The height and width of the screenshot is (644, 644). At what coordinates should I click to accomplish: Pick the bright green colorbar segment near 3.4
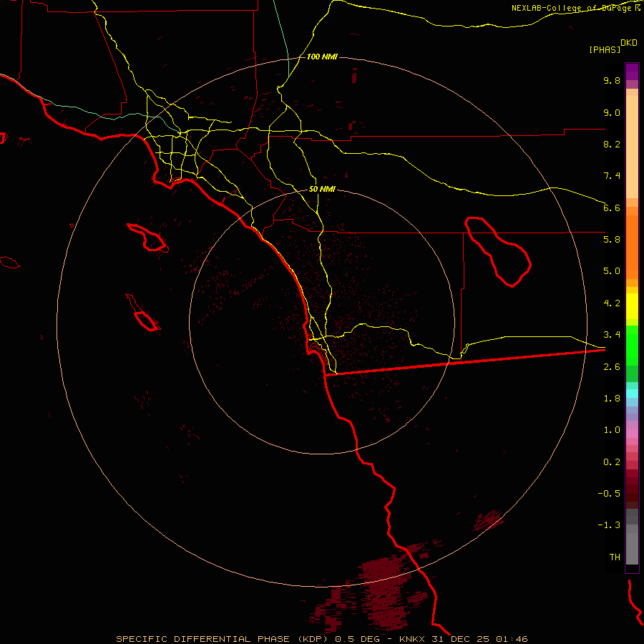632,345
